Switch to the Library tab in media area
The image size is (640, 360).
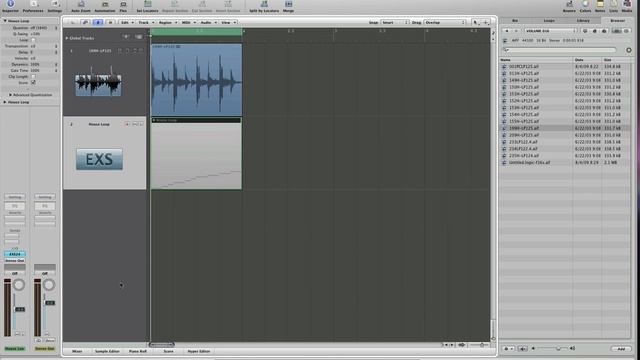[x=583, y=20]
